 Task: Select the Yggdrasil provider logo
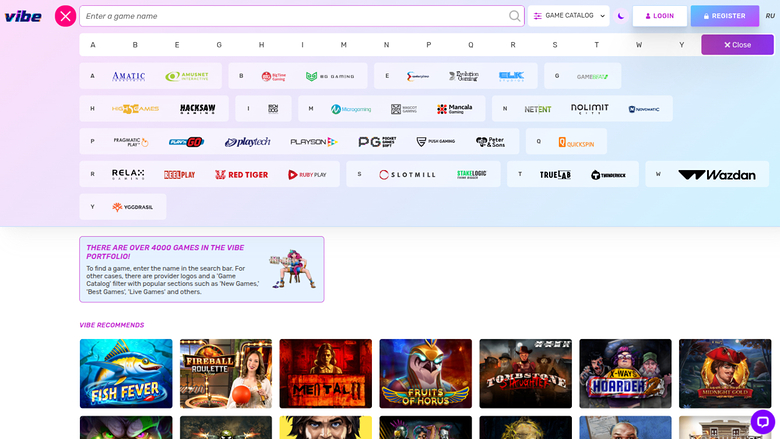click(132, 207)
